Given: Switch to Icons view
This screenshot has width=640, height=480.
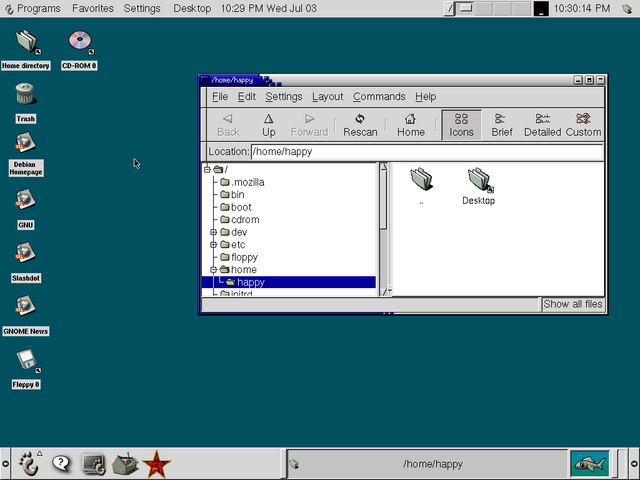Looking at the screenshot, I should coord(461,125).
